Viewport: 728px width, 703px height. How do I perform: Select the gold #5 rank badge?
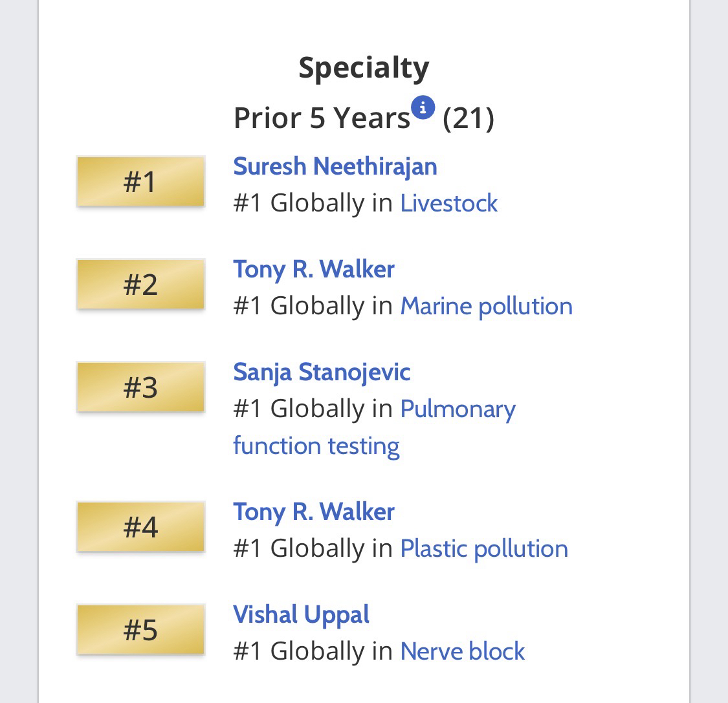tap(140, 630)
